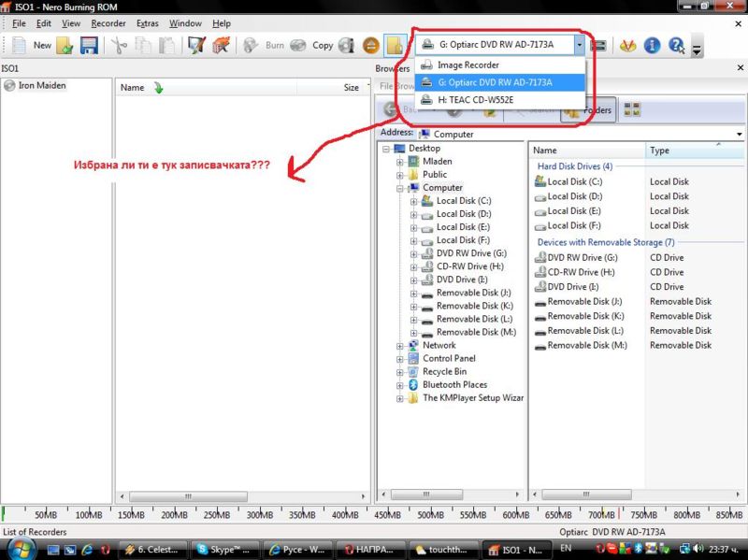Click the orange Eject disc icon

click(x=370, y=46)
